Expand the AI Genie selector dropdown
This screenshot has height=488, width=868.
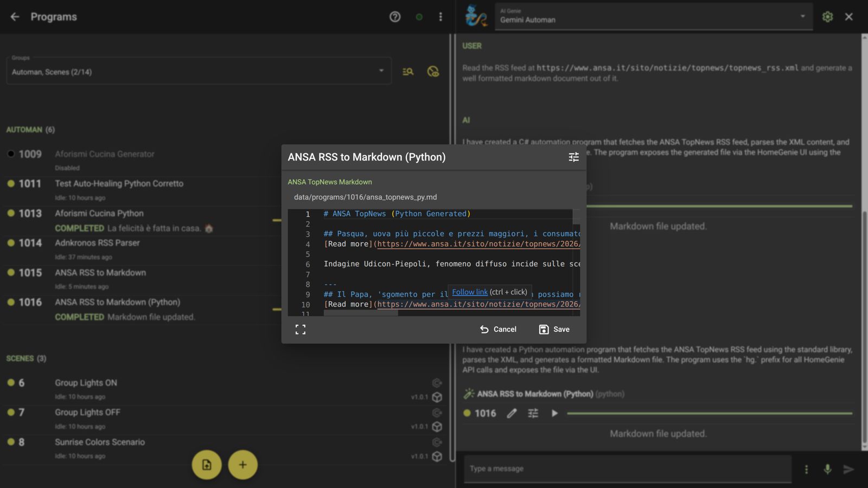(x=802, y=17)
